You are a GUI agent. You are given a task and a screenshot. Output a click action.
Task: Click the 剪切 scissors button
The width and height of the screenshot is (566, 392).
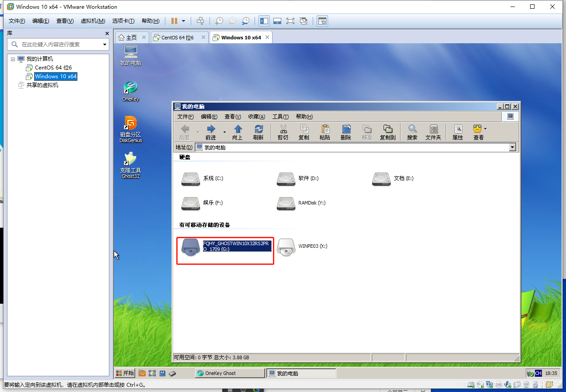pos(283,132)
